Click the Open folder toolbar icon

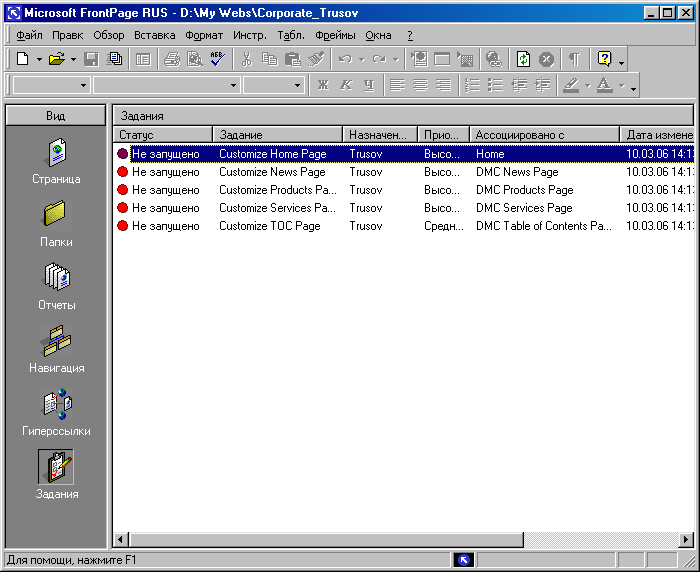click(x=57, y=59)
